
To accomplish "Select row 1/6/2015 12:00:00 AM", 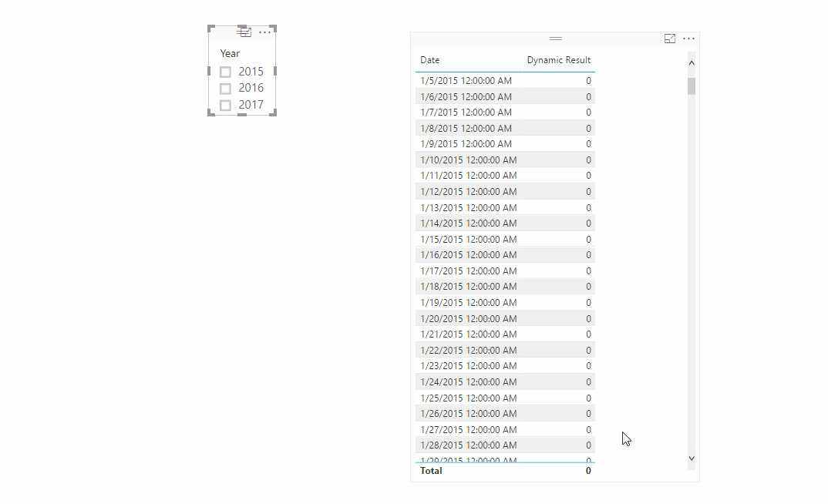I will click(x=505, y=96).
